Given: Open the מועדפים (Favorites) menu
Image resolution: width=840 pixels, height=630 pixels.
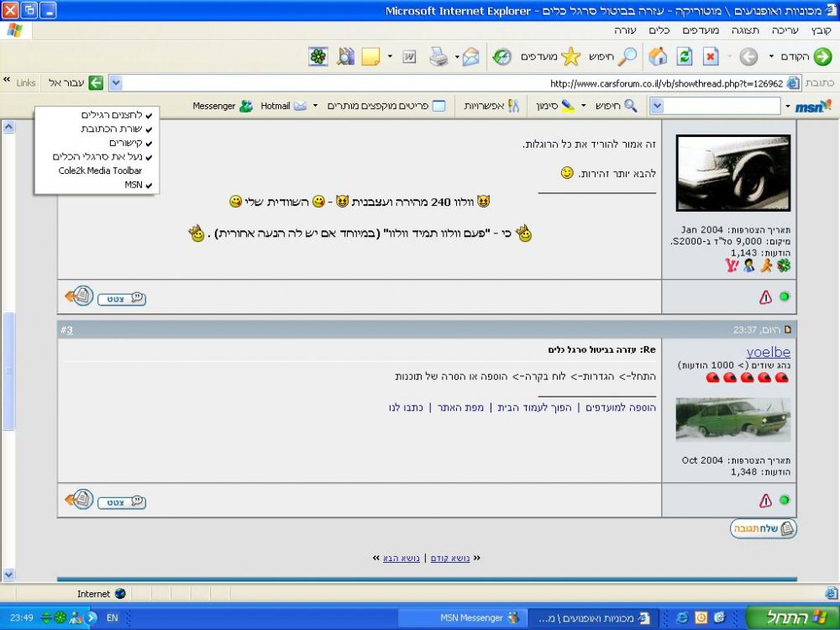Looking at the screenshot, I should pyautogui.click(x=701, y=30).
